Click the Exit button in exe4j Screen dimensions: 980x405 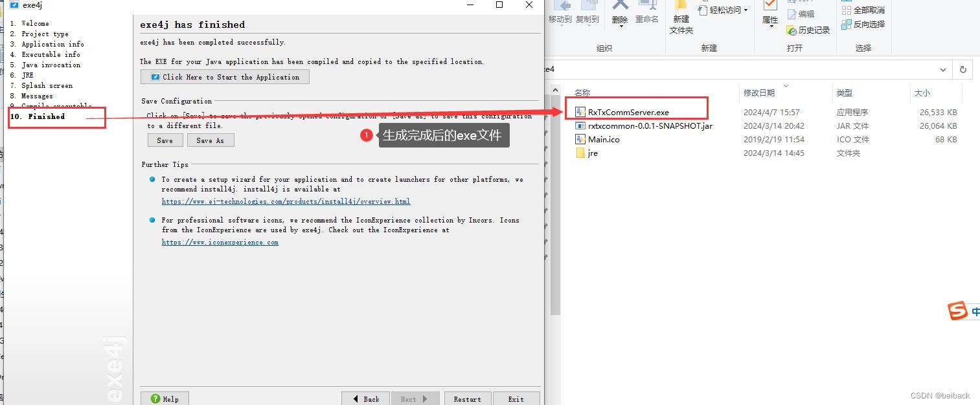click(516, 399)
